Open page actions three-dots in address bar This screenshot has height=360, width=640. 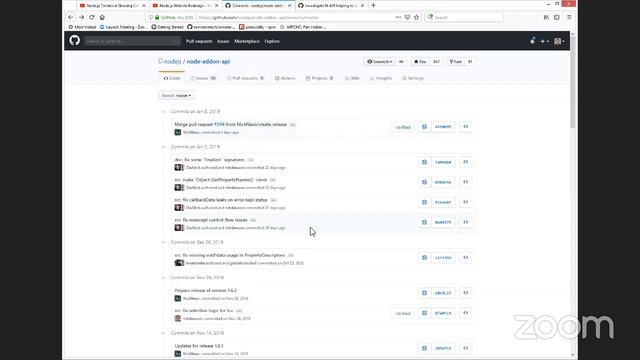point(398,17)
